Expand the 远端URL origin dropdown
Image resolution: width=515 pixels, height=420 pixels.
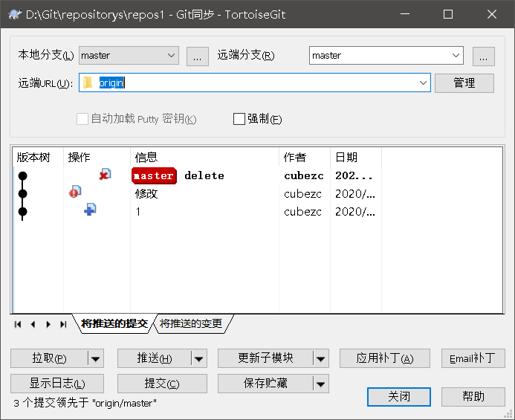[424, 83]
